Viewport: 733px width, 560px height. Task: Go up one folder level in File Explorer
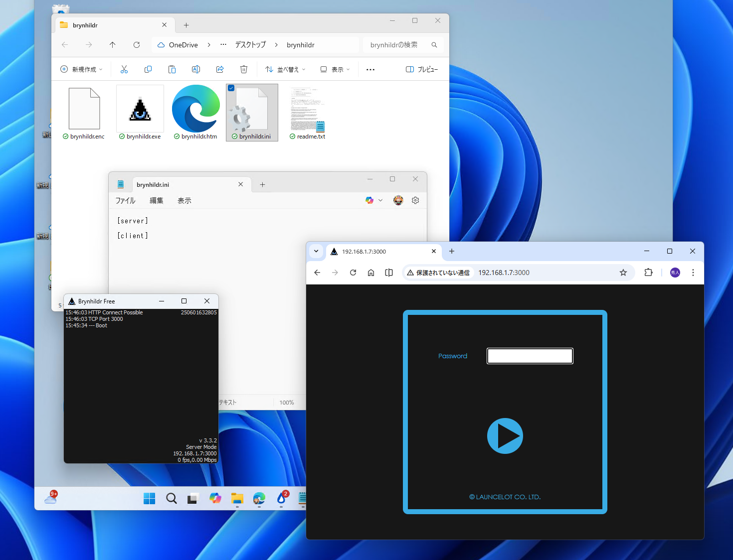113,45
